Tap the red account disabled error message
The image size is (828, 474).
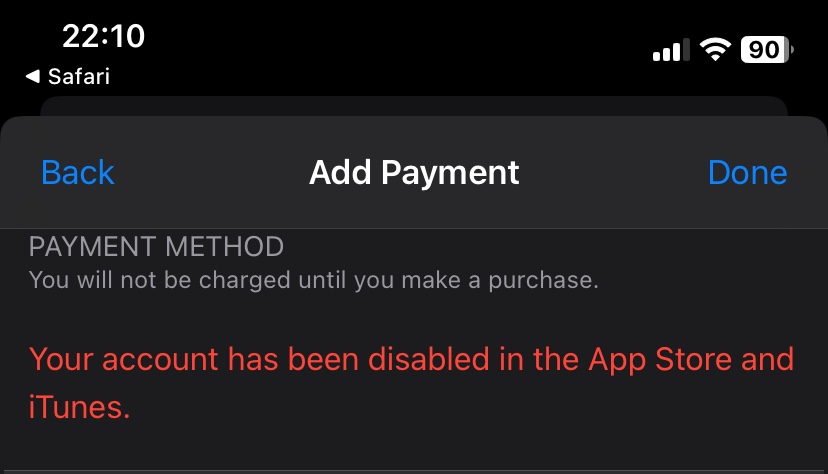click(411, 383)
